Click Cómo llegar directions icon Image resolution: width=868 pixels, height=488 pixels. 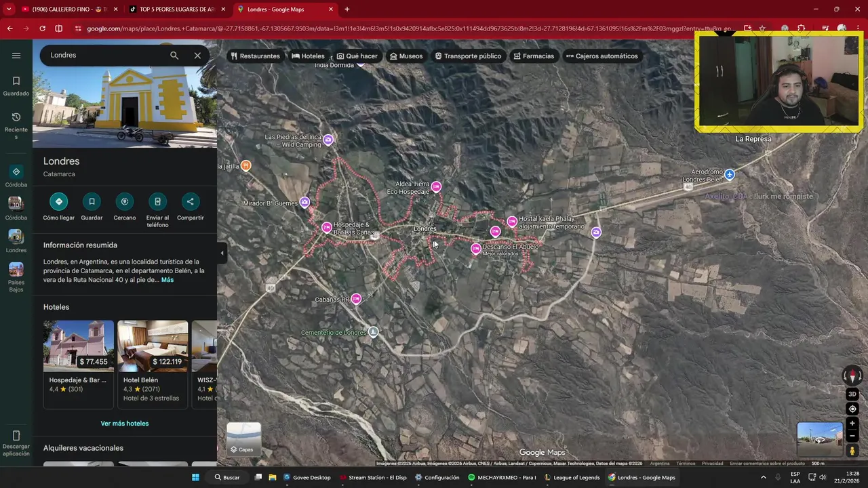pos(59,201)
